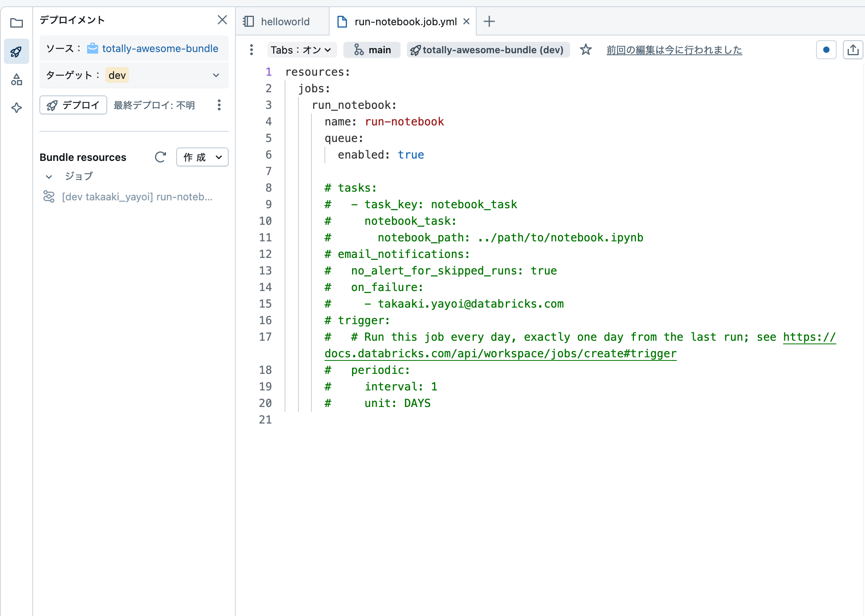Open the files panel from the left sidebar
Image resolution: width=865 pixels, height=616 pixels.
coord(17,23)
